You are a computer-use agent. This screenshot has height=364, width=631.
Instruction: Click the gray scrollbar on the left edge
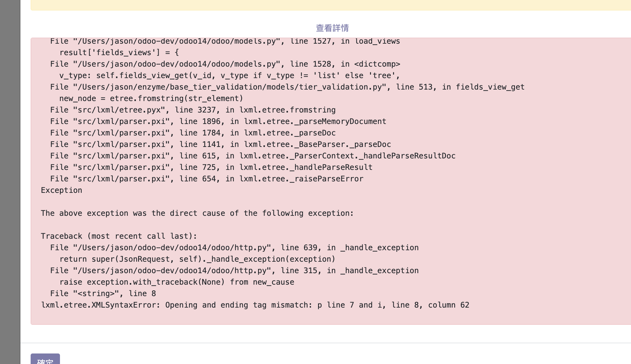tap(10, 182)
